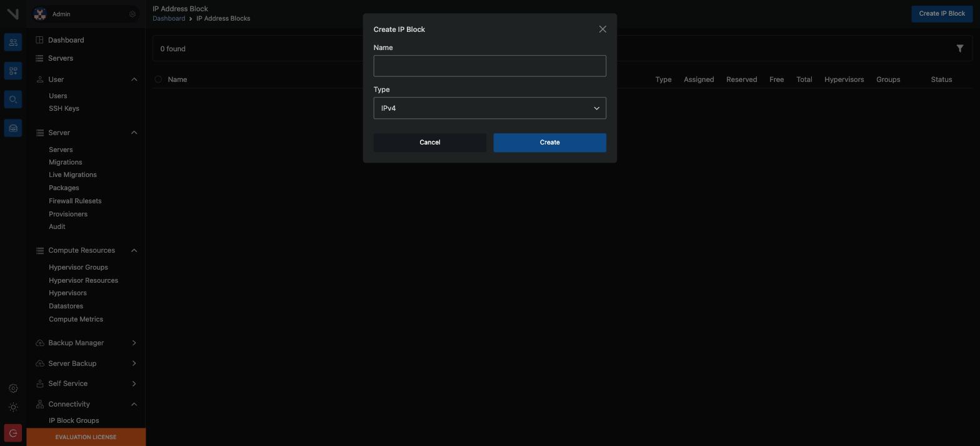Click the VirtFusion logo icon
This screenshot has width=980, height=446.
pyautogui.click(x=12, y=14)
